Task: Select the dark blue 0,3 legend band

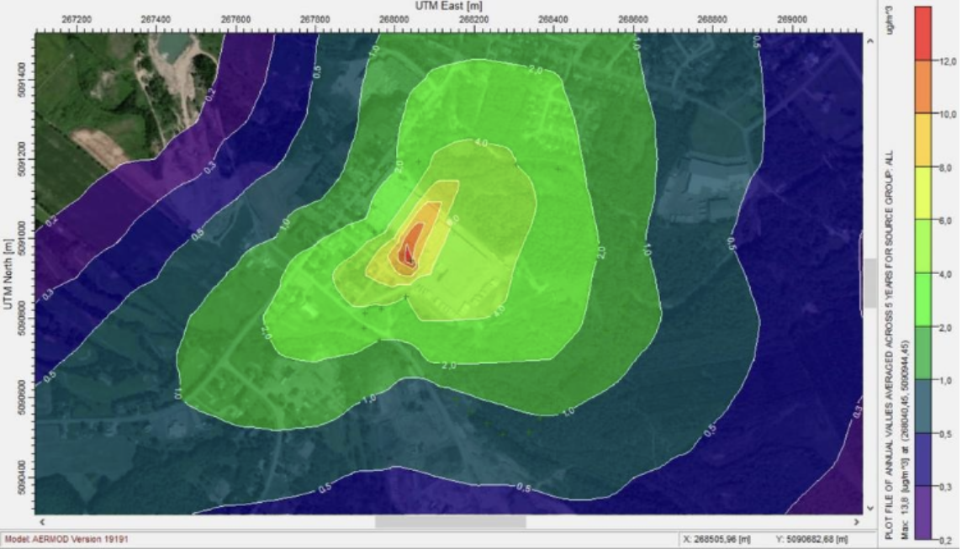Action: (923, 460)
